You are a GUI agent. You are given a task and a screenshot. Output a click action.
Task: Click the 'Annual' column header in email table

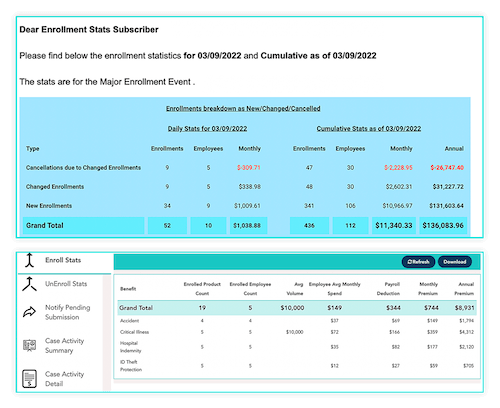click(x=454, y=148)
